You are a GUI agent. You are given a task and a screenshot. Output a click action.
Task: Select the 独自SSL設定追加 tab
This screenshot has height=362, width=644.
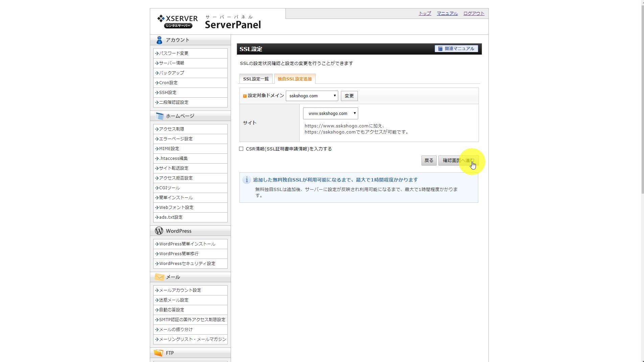pos(295,79)
